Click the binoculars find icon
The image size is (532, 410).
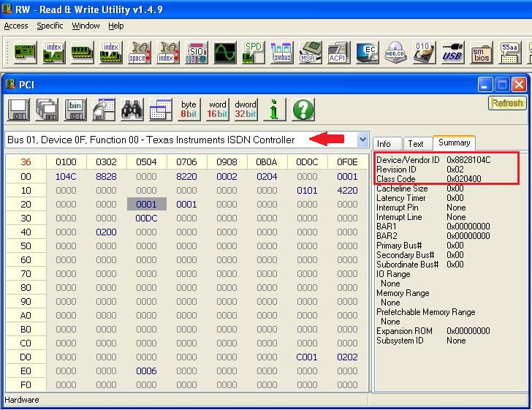click(132, 110)
